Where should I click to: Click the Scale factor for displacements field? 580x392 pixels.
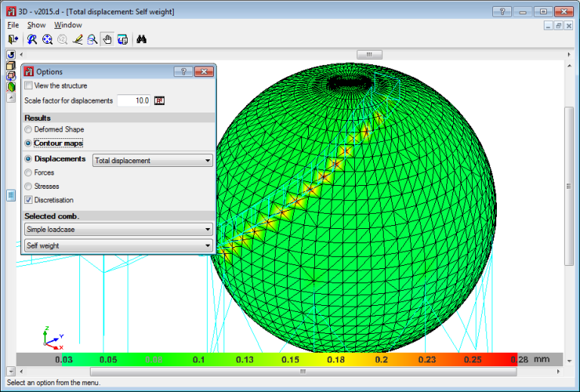(134, 100)
